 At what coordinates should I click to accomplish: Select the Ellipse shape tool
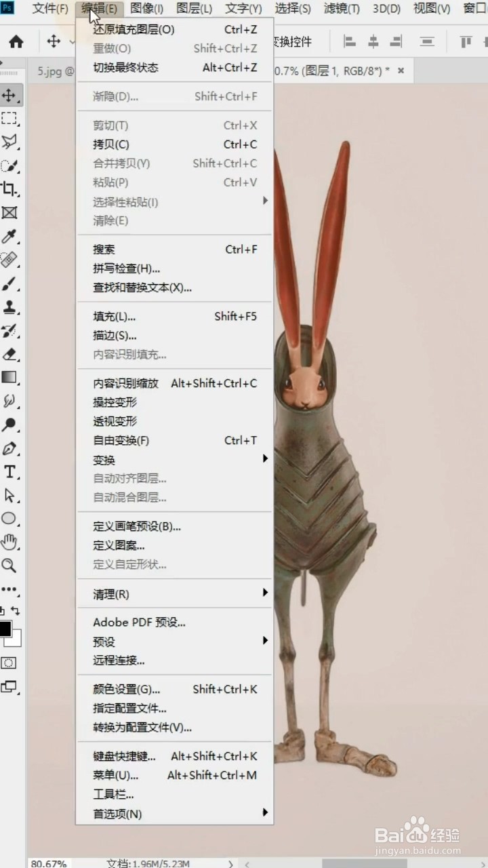point(9,519)
